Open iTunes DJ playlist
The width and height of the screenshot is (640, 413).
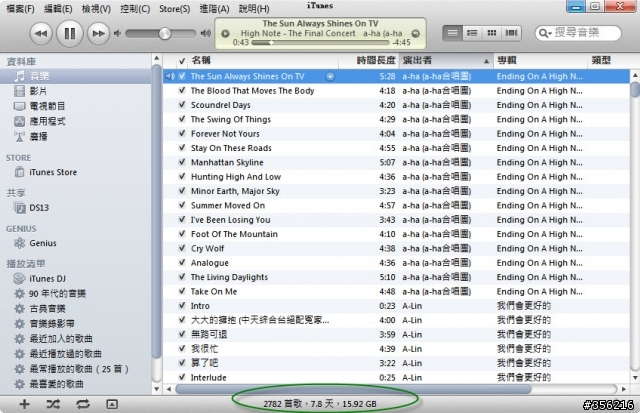pyautogui.click(x=76, y=279)
